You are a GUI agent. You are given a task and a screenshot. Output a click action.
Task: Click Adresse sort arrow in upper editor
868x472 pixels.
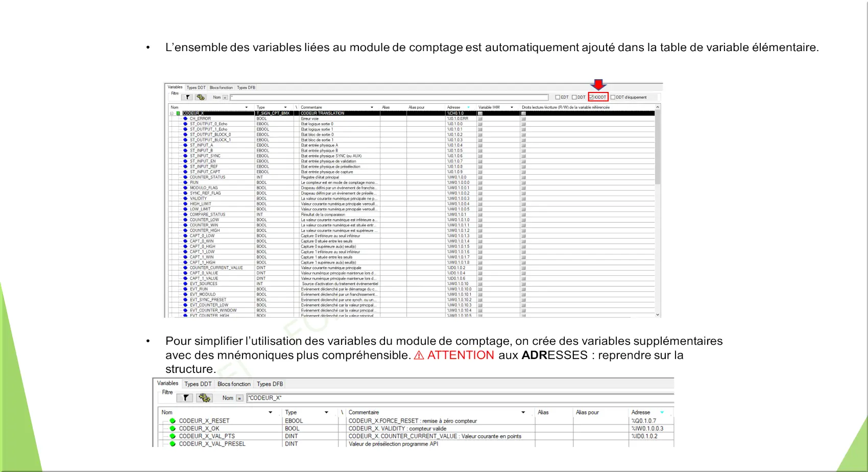click(x=468, y=107)
